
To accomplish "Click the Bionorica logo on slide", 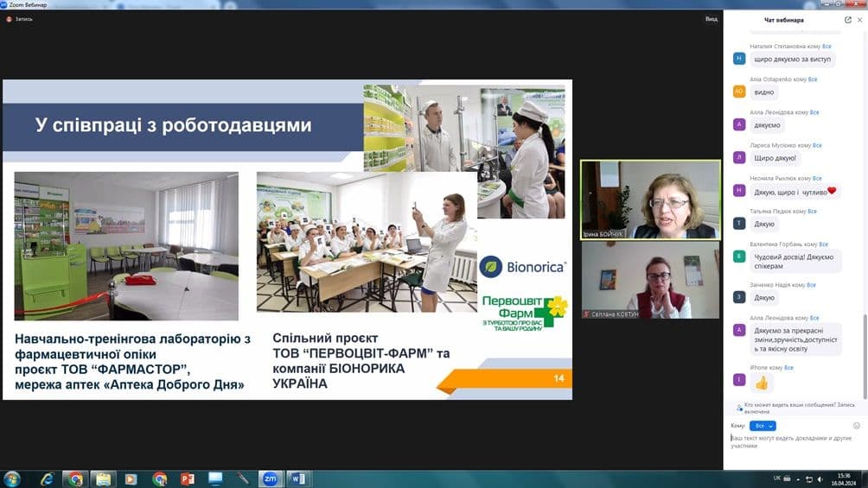I will [x=522, y=267].
